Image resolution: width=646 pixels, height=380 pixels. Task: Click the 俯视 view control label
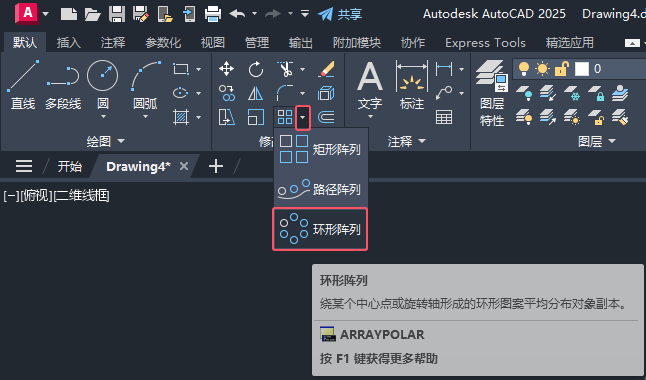click(36, 195)
